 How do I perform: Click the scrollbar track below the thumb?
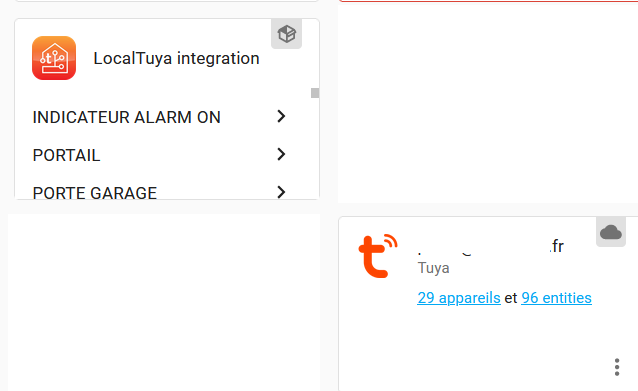(315, 149)
